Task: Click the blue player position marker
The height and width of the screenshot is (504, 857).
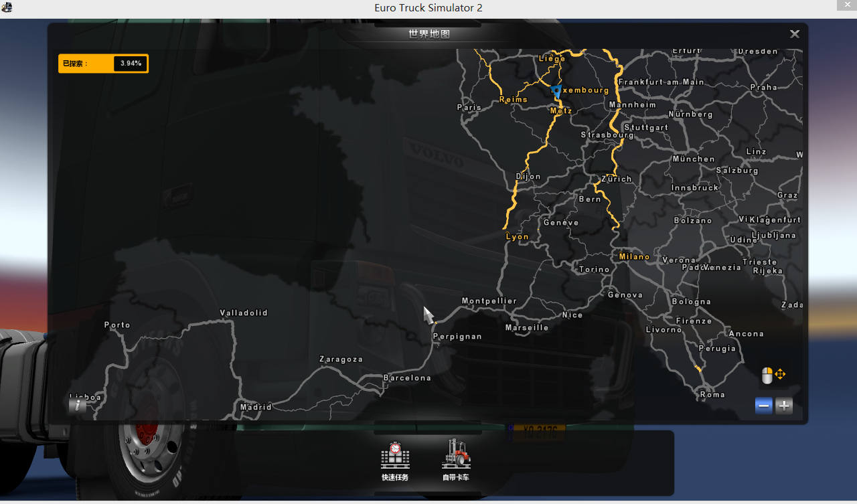Action: pos(556,91)
